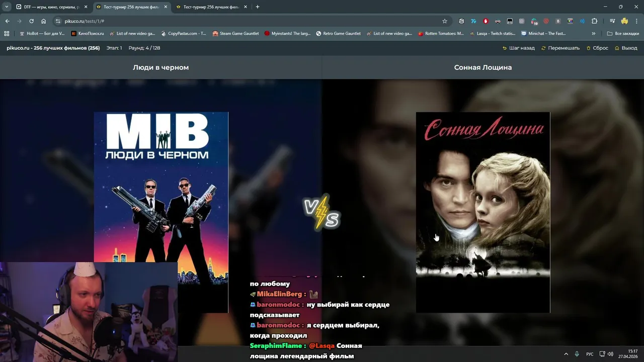Show hidden system tray icons
The image size is (644, 362).
coord(566,354)
